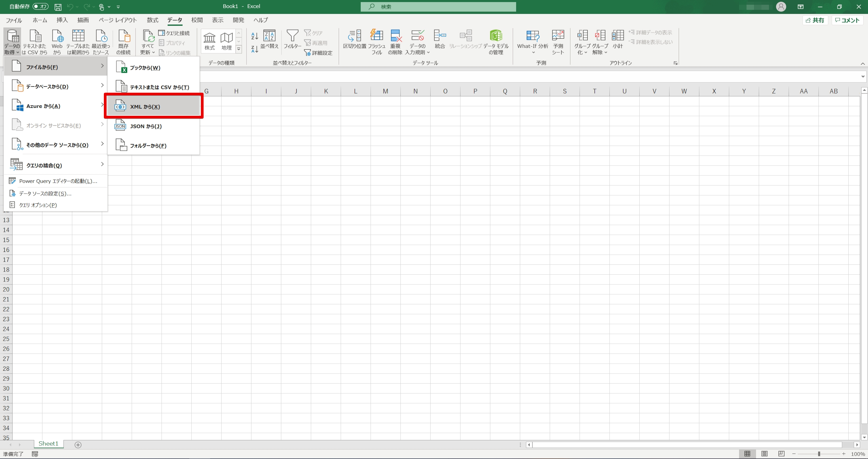868x459 pixels.
Task: Choose JSON から(J) menu item
Action: (153, 126)
